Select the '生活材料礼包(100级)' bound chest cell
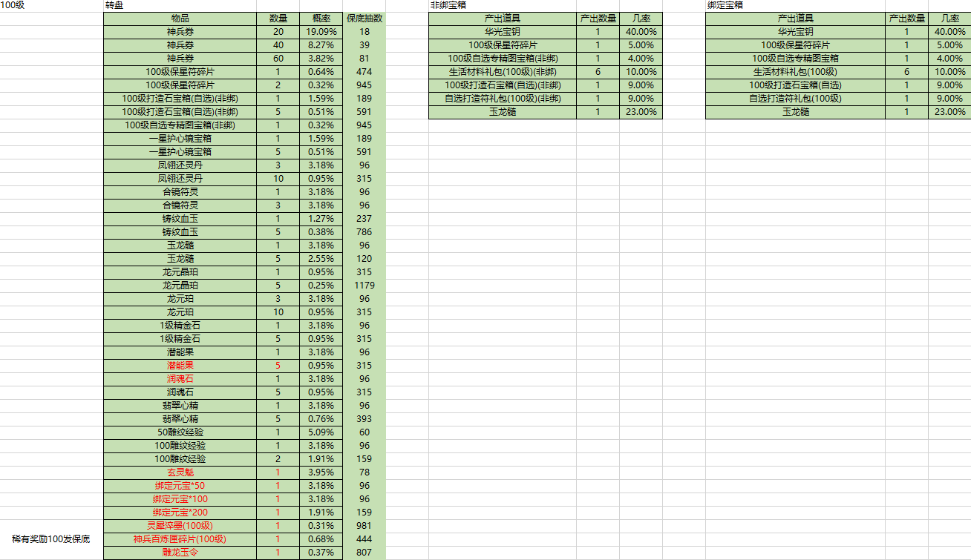Viewport: 971px width, 560px height. click(794, 72)
